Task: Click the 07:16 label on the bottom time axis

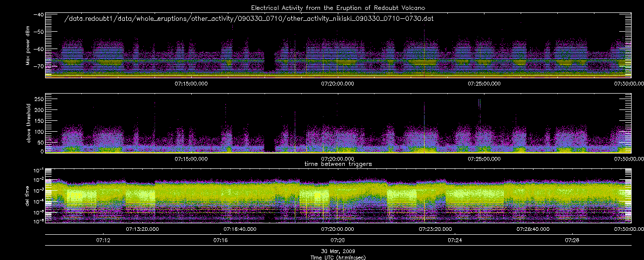Action: [x=220, y=240]
